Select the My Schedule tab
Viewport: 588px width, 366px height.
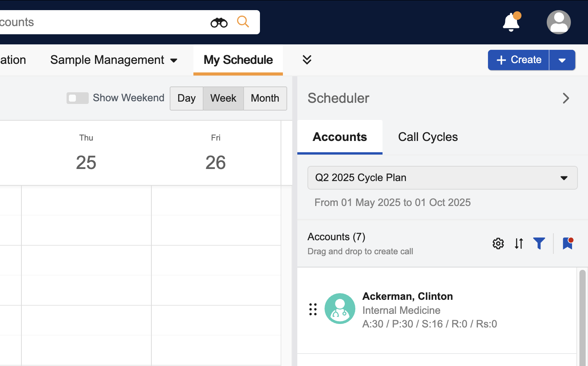(x=238, y=60)
